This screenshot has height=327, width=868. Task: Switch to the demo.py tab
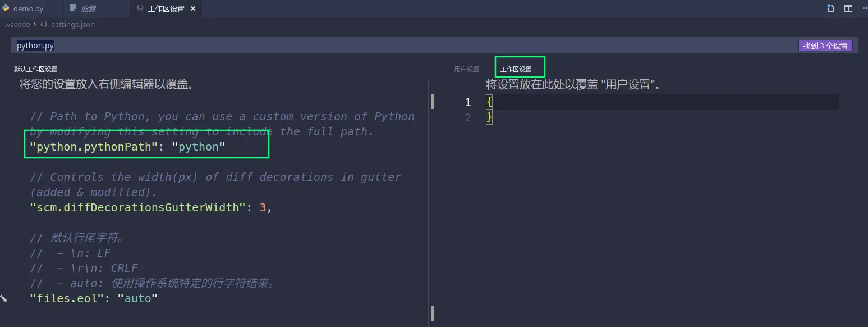click(x=28, y=9)
